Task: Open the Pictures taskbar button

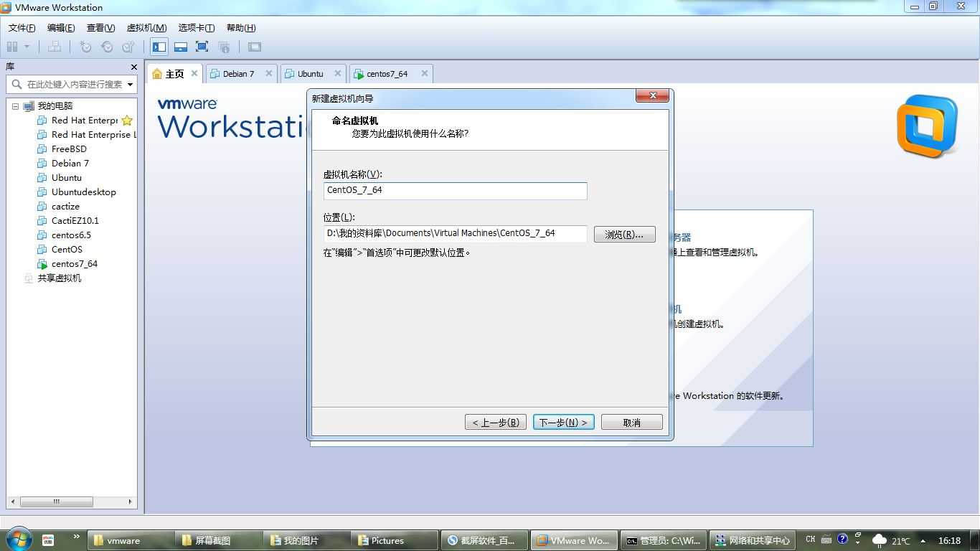Action: pyautogui.click(x=395, y=541)
